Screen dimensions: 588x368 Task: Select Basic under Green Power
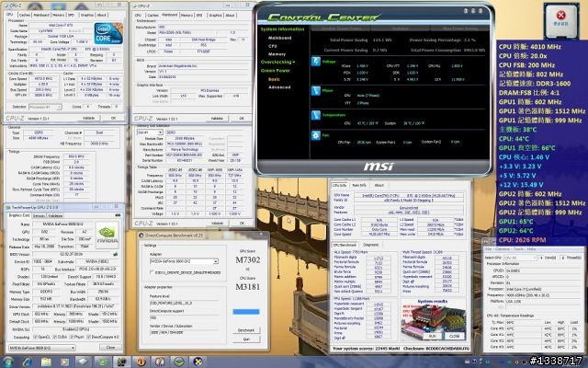274,79
